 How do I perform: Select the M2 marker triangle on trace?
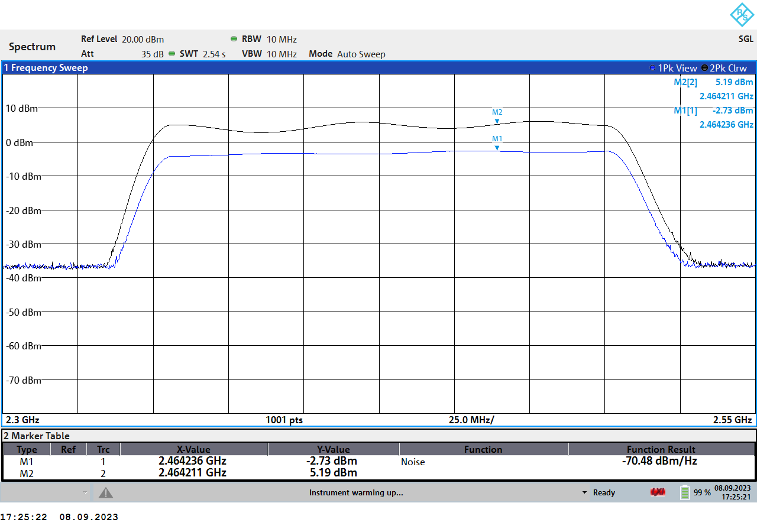pos(497,121)
